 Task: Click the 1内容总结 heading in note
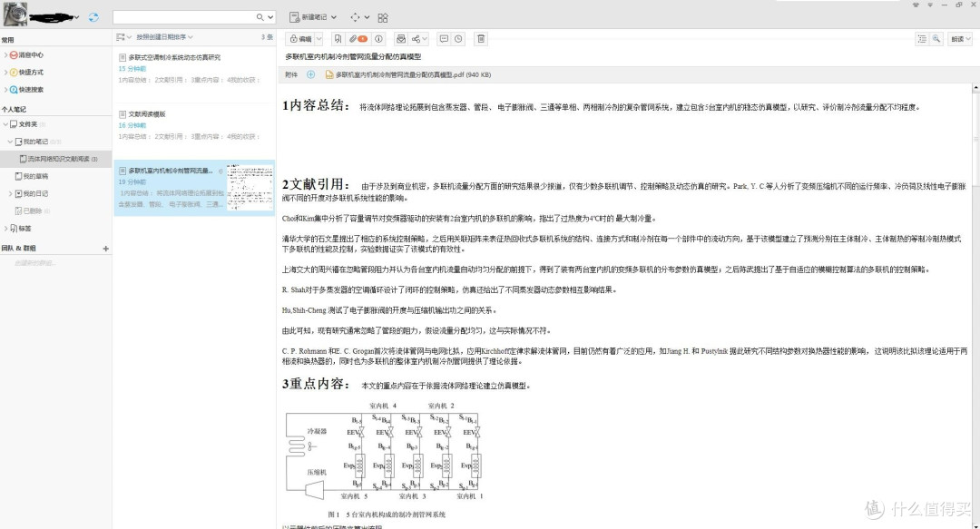pos(316,105)
